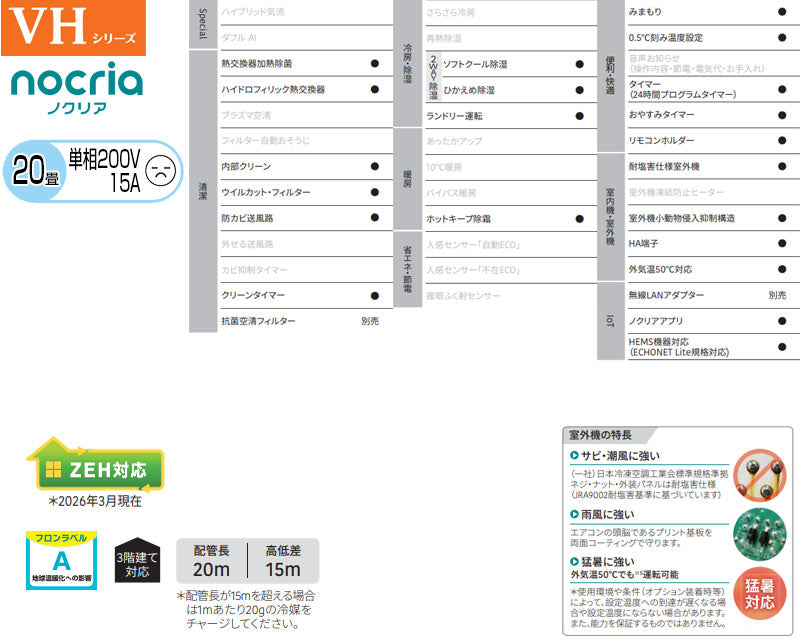Screen dimensions: 800x641
Task: Click the ZEH対応 house badge
Action: coord(95,465)
